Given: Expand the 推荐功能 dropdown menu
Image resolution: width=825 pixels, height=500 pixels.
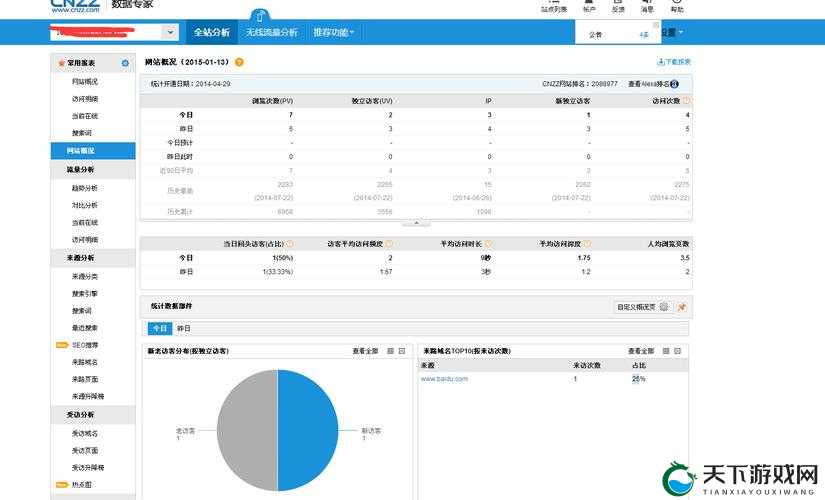Looking at the screenshot, I should coord(334,32).
